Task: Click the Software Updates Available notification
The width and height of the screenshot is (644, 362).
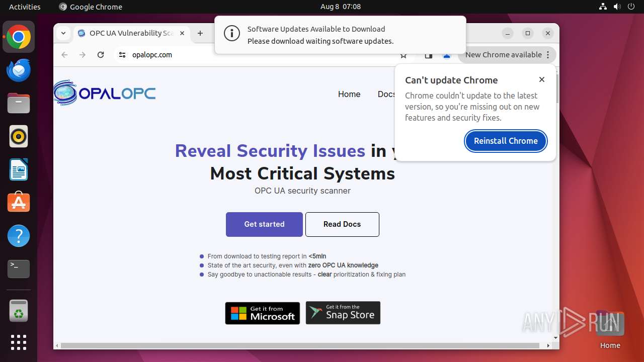Action: pyautogui.click(x=340, y=35)
